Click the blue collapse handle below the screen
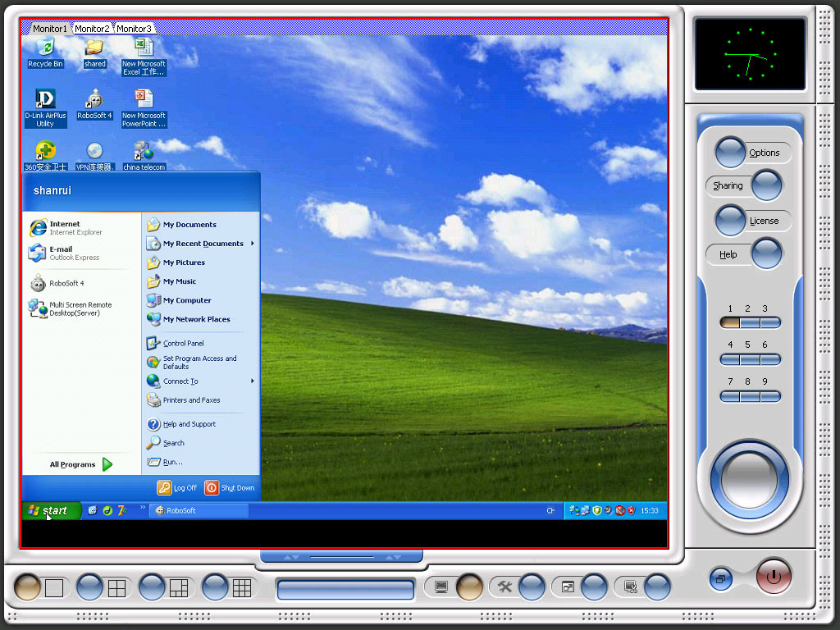This screenshot has width=840, height=630. pyautogui.click(x=342, y=557)
